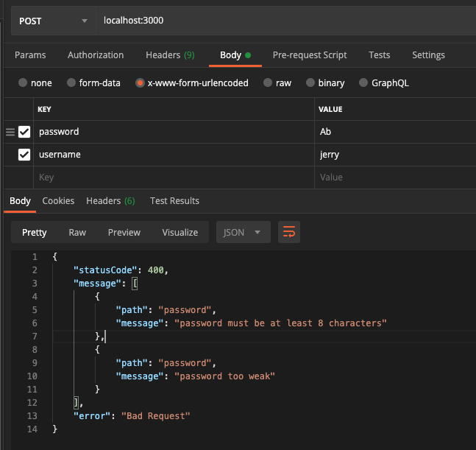Show the Test Results tab
This screenshot has width=476, height=450.
pyautogui.click(x=174, y=201)
